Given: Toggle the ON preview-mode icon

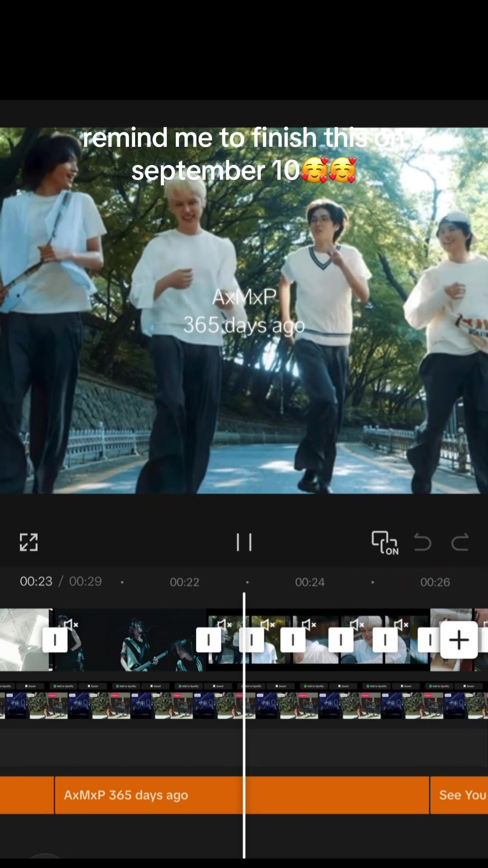Looking at the screenshot, I should pyautogui.click(x=385, y=542).
